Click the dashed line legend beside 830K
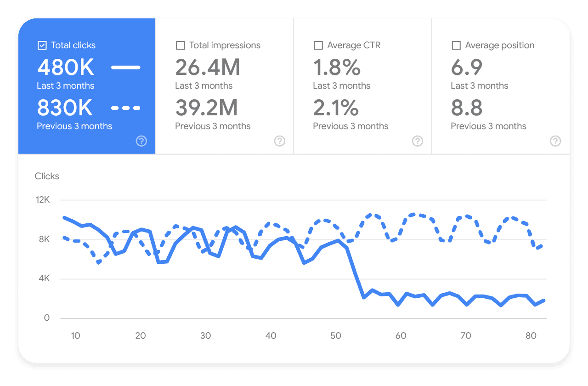Viewport: 588px width, 386px height. [x=126, y=107]
